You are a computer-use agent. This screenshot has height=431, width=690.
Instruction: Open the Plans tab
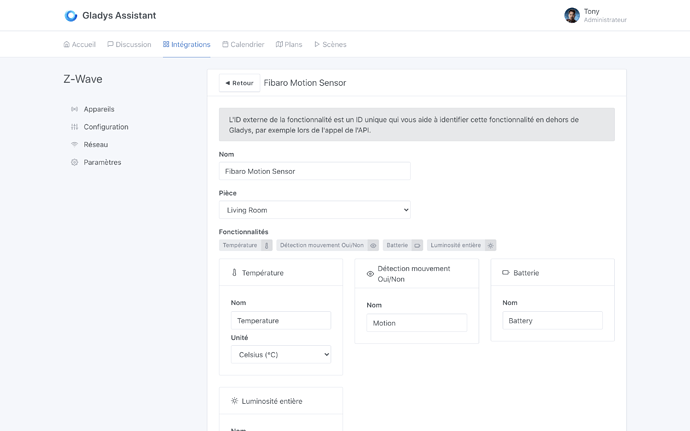[289, 44]
